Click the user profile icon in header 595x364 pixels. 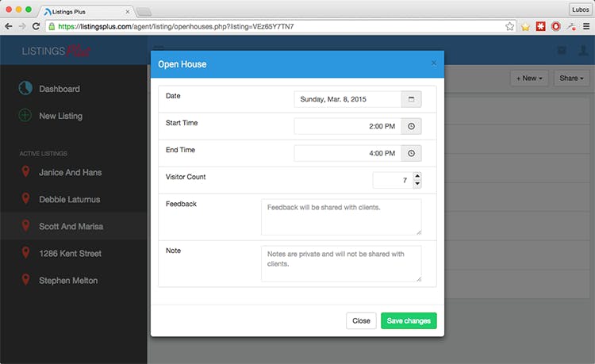coord(583,51)
